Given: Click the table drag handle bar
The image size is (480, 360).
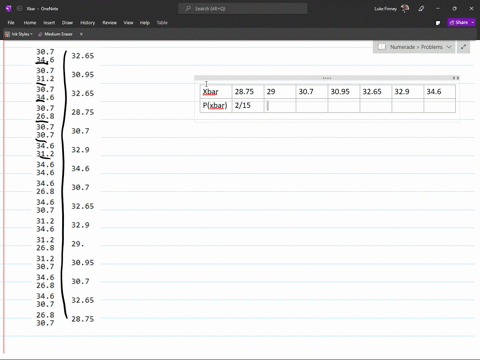Looking at the screenshot, I should click(x=327, y=78).
